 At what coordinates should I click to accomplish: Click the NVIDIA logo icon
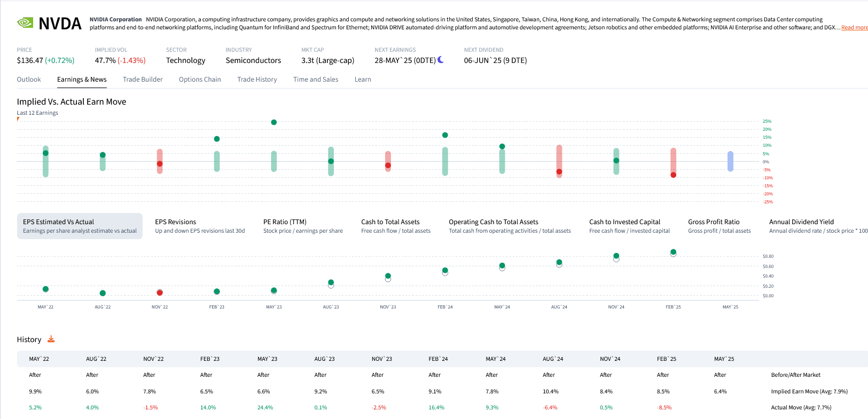(25, 23)
